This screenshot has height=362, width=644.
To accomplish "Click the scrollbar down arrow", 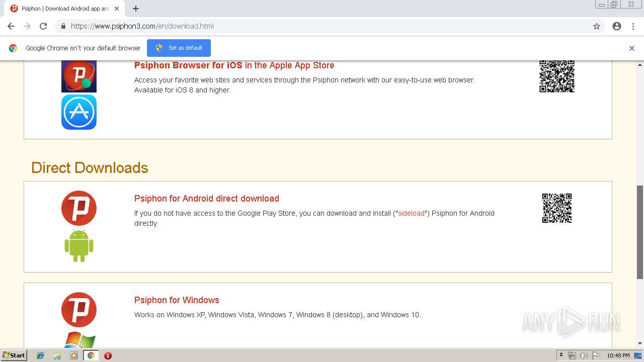I will click(640, 343).
